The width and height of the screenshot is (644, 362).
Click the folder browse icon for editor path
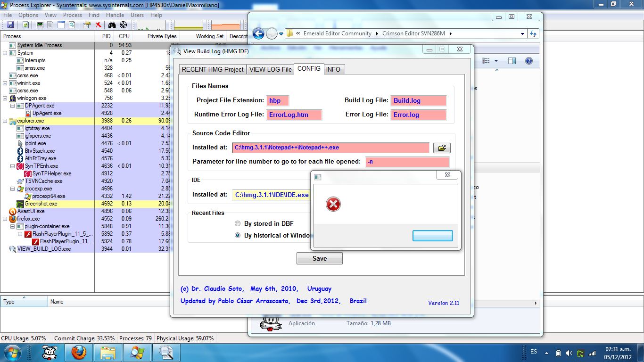pyautogui.click(x=442, y=148)
